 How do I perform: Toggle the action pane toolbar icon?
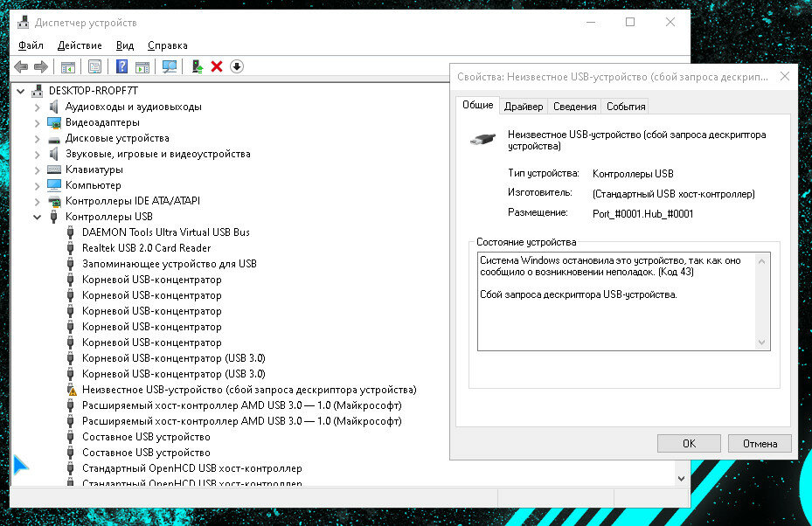click(x=142, y=66)
